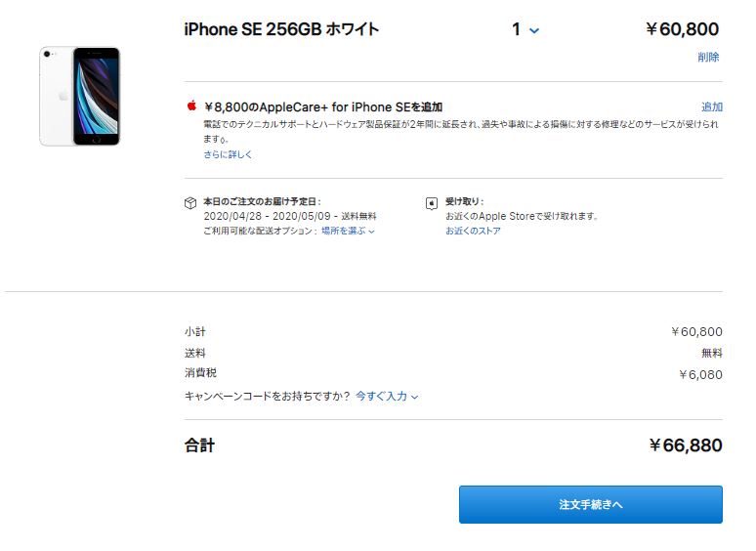Click the 合計 total price ¥66,880

point(686,445)
